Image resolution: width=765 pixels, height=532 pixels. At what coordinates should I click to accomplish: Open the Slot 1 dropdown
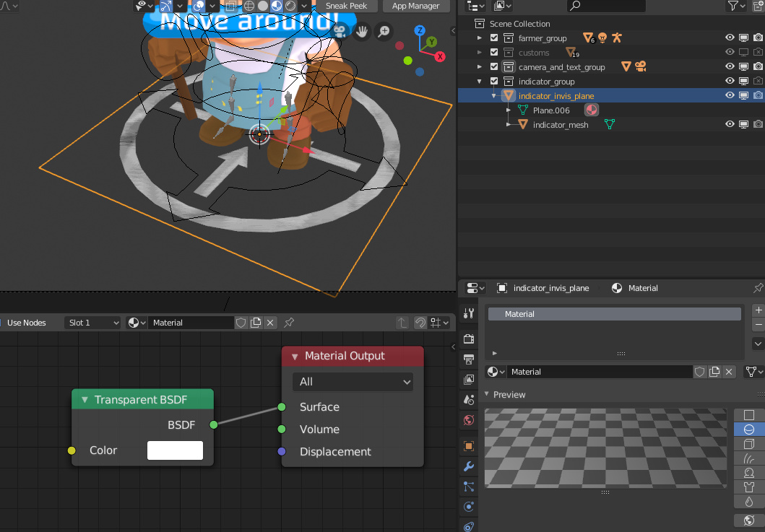pyautogui.click(x=92, y=323)
